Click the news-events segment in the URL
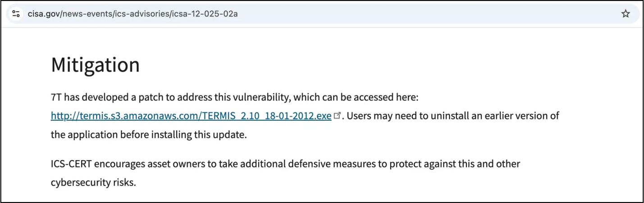644x203 pixels. pos(83,14)
